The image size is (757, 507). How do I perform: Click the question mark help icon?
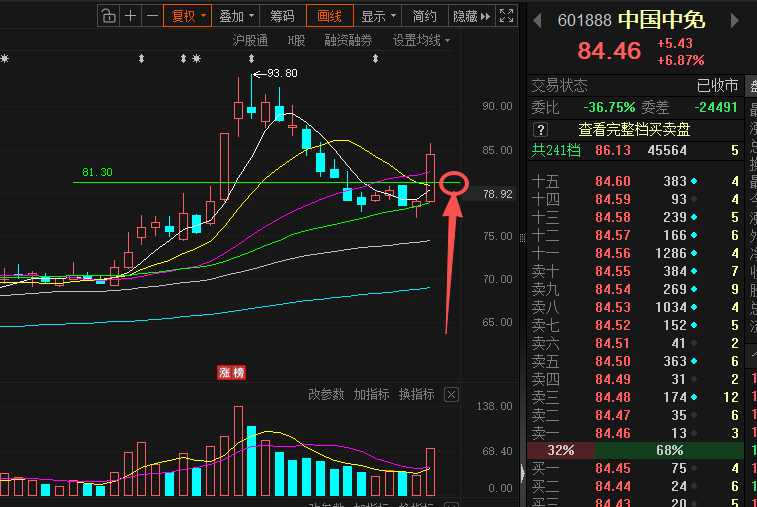540,129
